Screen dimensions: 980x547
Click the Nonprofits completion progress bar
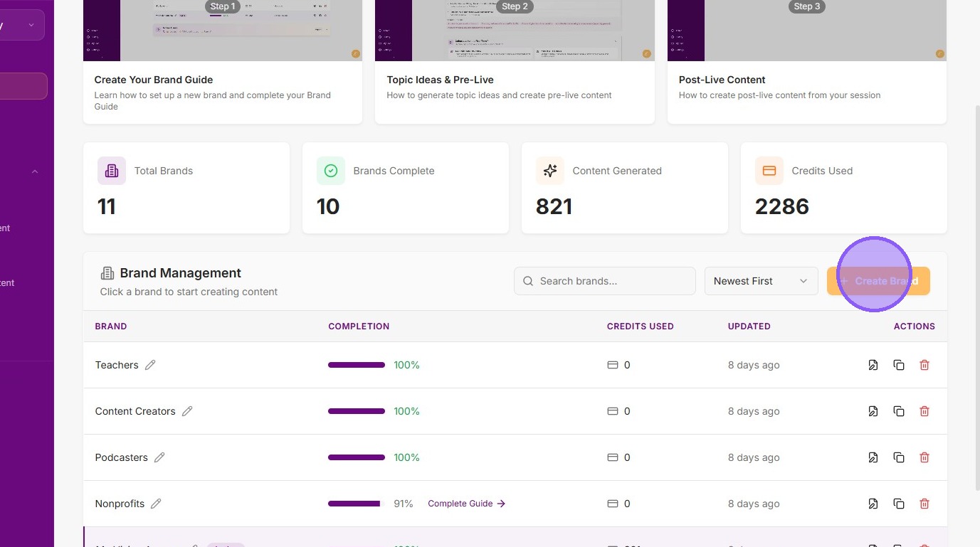(x=357, y=504)
